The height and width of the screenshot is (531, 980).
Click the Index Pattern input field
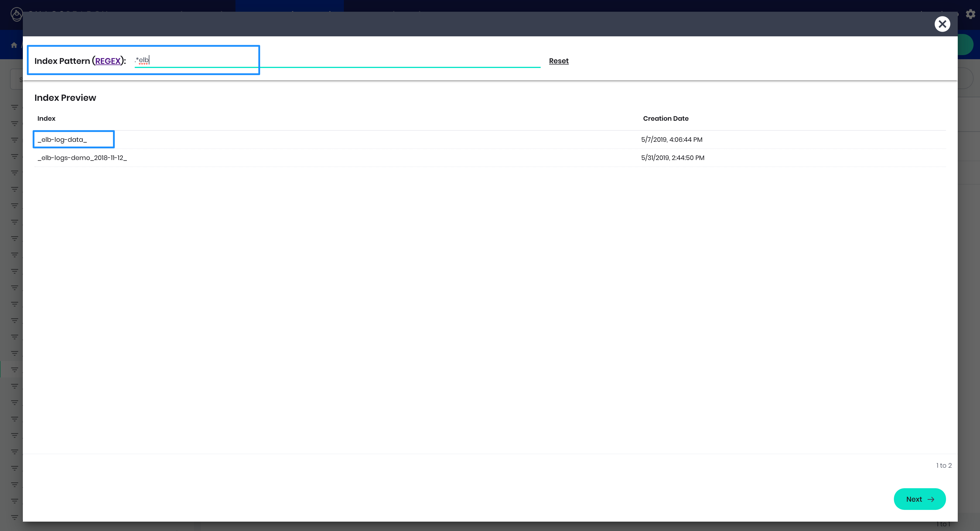pos(337,61)
